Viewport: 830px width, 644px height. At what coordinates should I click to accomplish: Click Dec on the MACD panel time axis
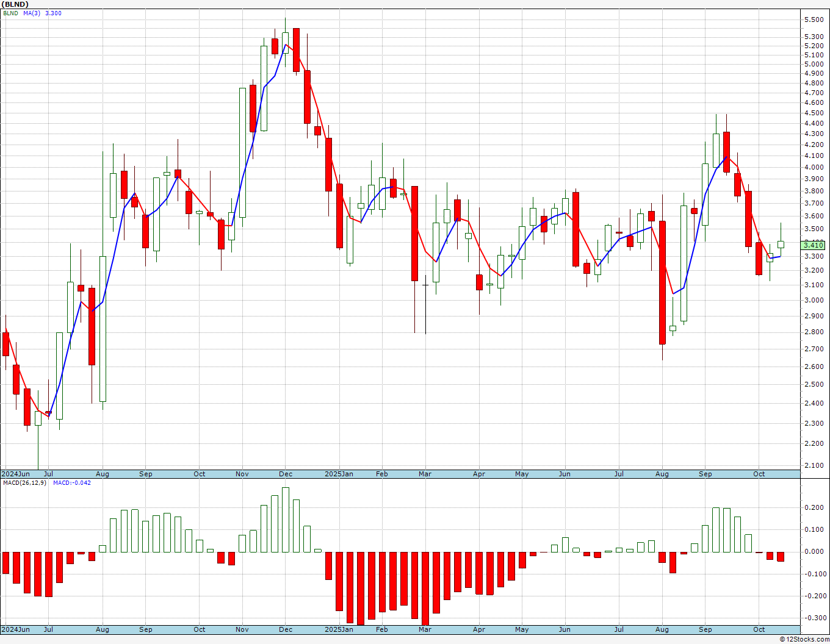tap(285, 629)
